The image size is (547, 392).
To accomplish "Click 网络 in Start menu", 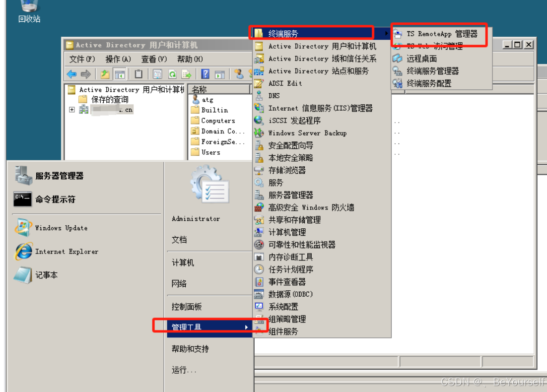I will [179, 283].
